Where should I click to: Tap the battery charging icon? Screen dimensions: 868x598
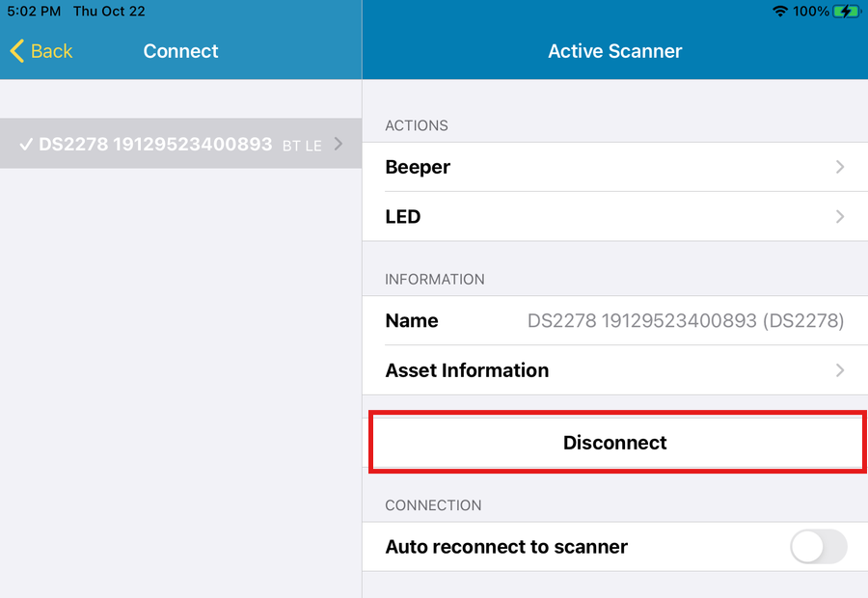(x=847, y=12)
